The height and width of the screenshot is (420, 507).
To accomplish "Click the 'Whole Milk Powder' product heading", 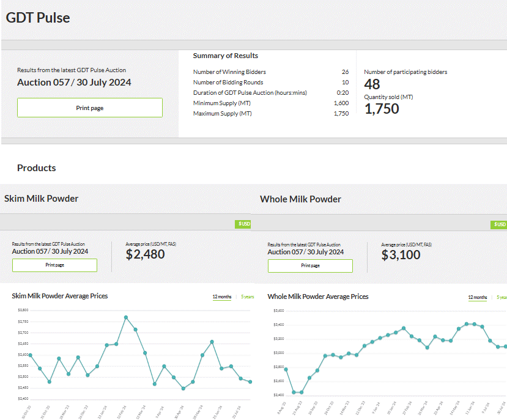I will (300, 199).
